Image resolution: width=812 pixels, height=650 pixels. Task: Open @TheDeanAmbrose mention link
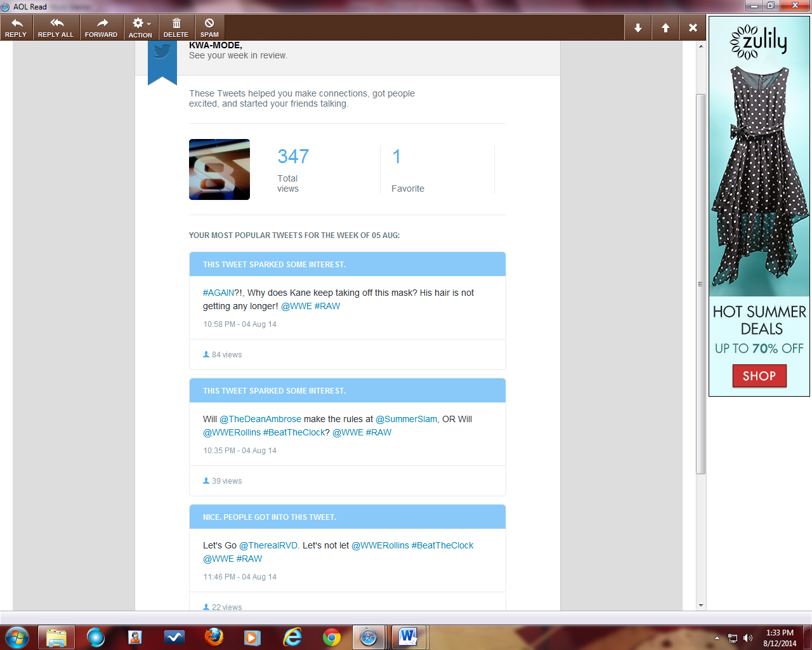(x=260, y=419)
